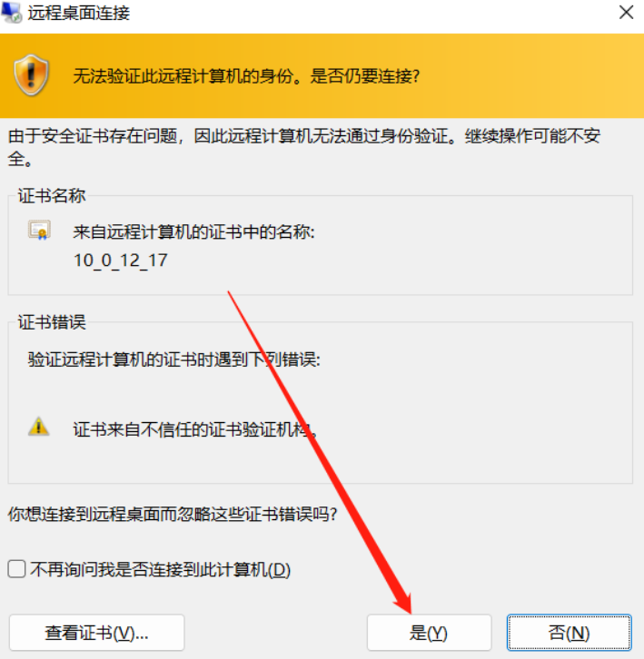Click the 远程桌面连接 window title text
Image resolution: width=644 pixels, height=659 pixels.
[79, 13]
